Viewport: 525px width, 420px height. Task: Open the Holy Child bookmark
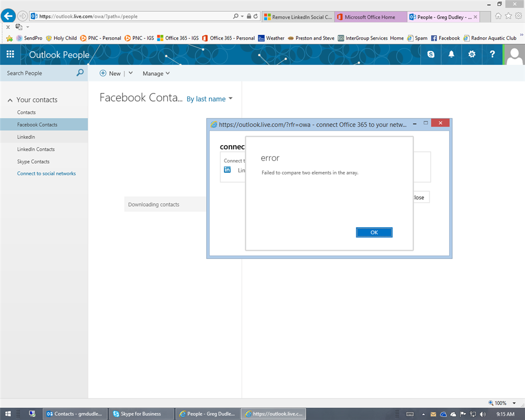click(62, 38)
